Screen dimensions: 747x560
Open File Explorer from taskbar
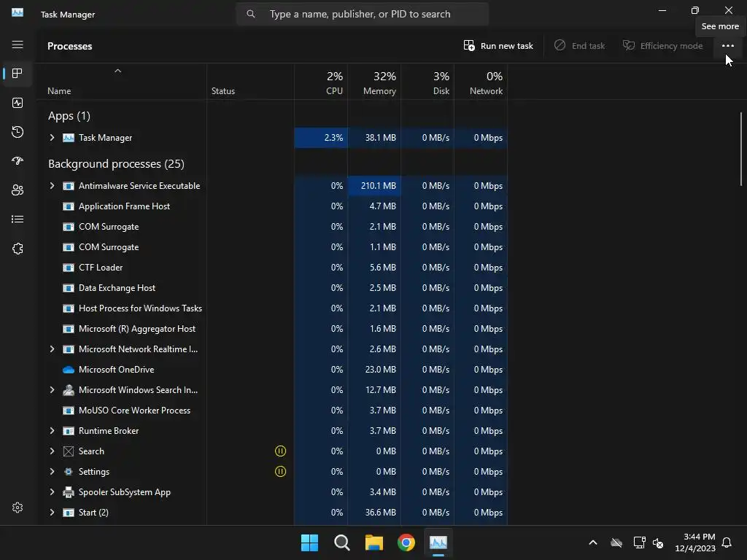(374, 542)
